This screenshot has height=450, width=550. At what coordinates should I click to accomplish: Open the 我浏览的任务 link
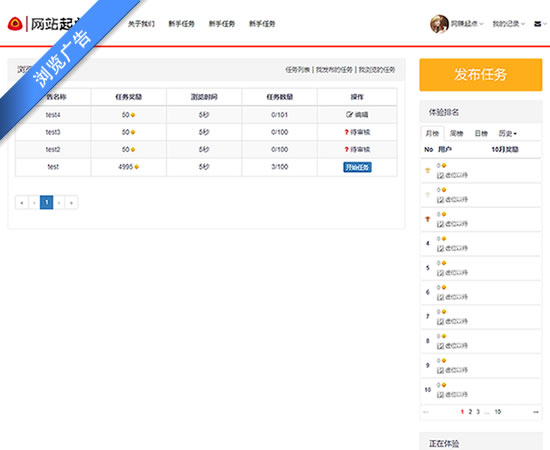pyautogui.click(x=377, y=69)
